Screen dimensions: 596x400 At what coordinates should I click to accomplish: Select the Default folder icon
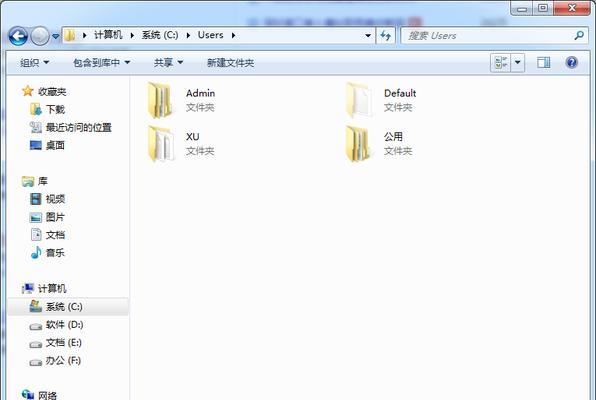pos(358,100)
